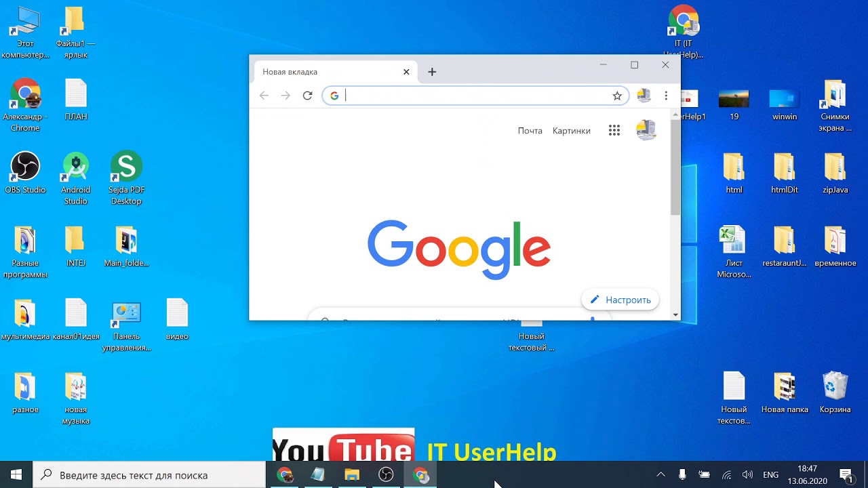Open the Chrome profile avatar in the toolbar
This screenshot has width=868, height=488.
(644, 96)
